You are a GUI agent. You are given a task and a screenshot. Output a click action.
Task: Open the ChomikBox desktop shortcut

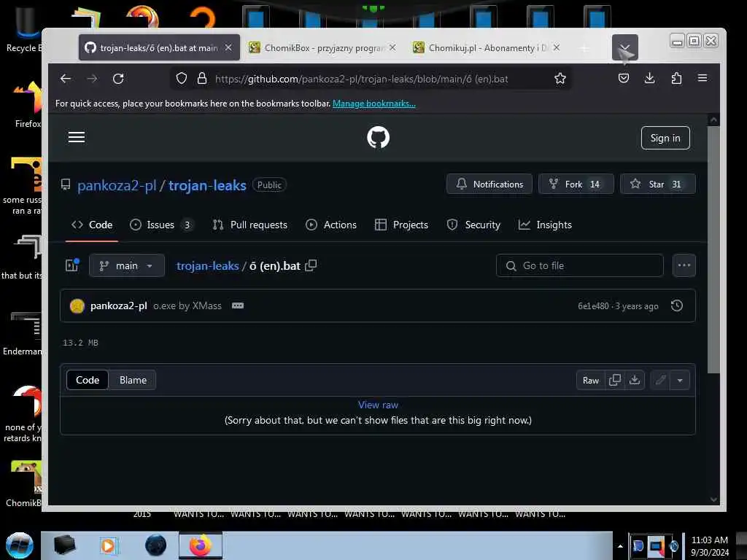pyautogui.click(x=24, y=484)
